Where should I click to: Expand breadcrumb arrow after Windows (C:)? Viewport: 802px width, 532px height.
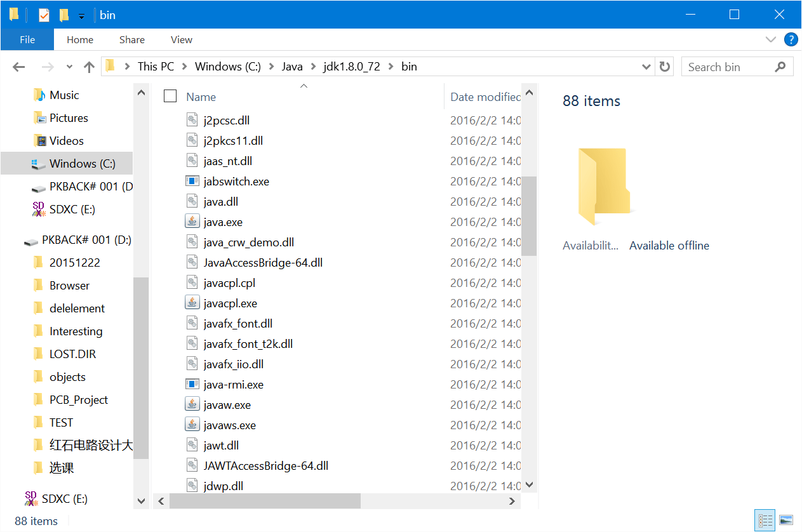click(x=272, y=67)
